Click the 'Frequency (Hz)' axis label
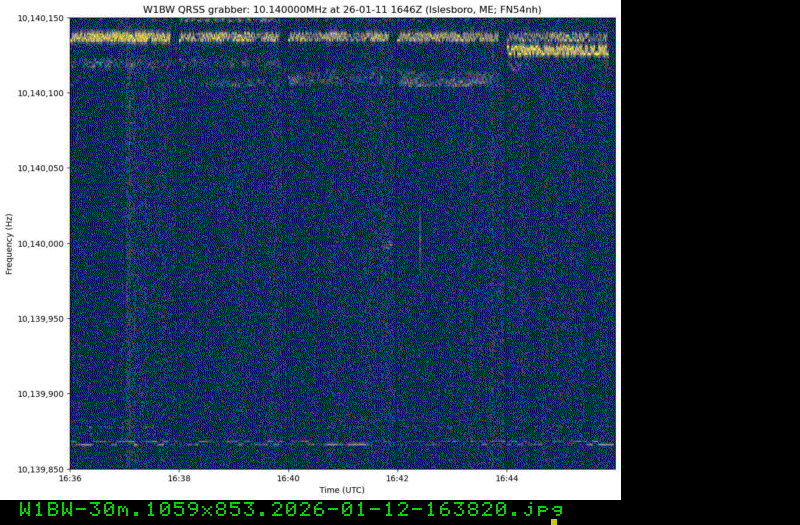This screenshot has width=800, height=525. 9,244
